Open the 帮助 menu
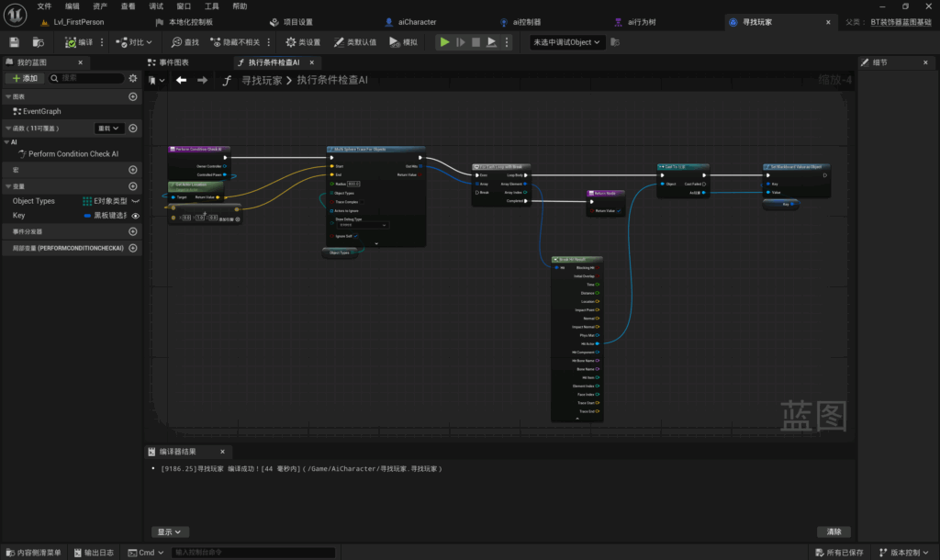 240,6
